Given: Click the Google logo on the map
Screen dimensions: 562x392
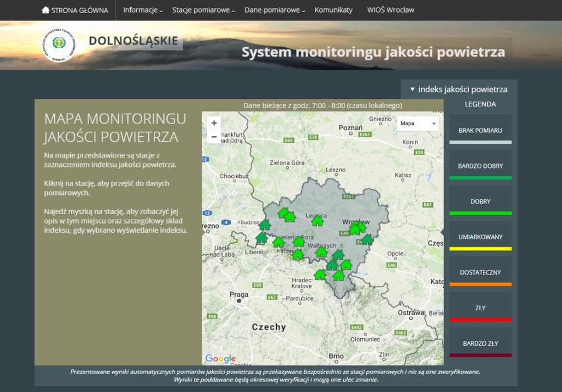Looking at the screenshot, I should click(220, 359).
